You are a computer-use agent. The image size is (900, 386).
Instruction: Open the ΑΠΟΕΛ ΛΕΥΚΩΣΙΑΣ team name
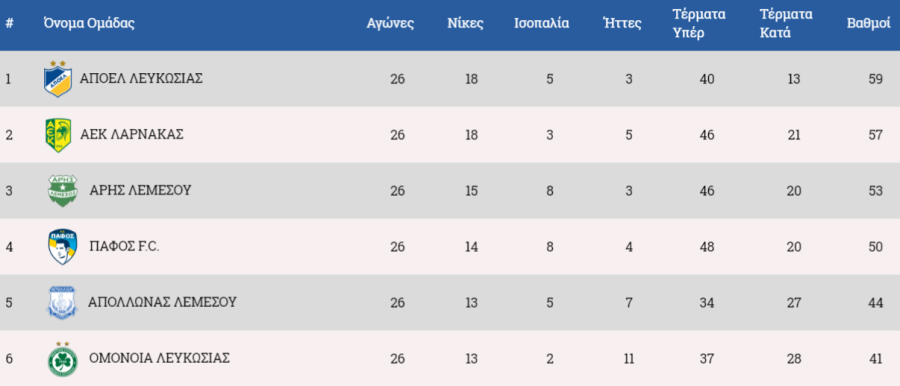point(141,79)
